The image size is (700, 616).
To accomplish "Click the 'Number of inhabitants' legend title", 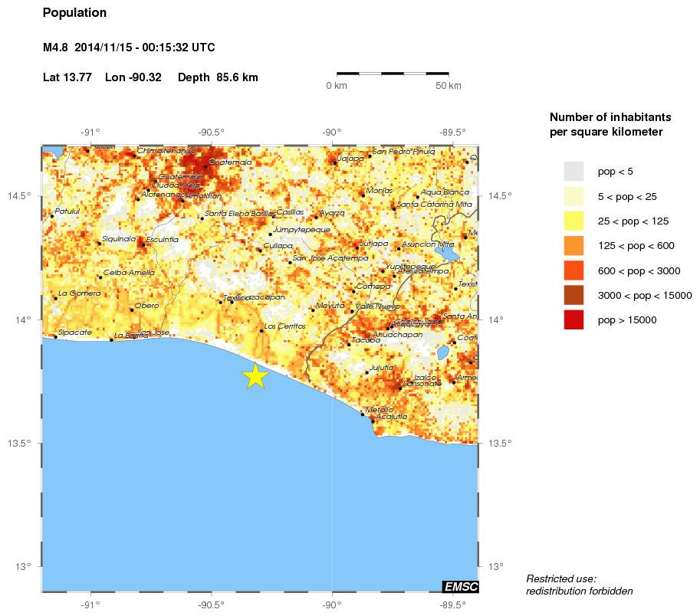I will click(x=610, y=116).
